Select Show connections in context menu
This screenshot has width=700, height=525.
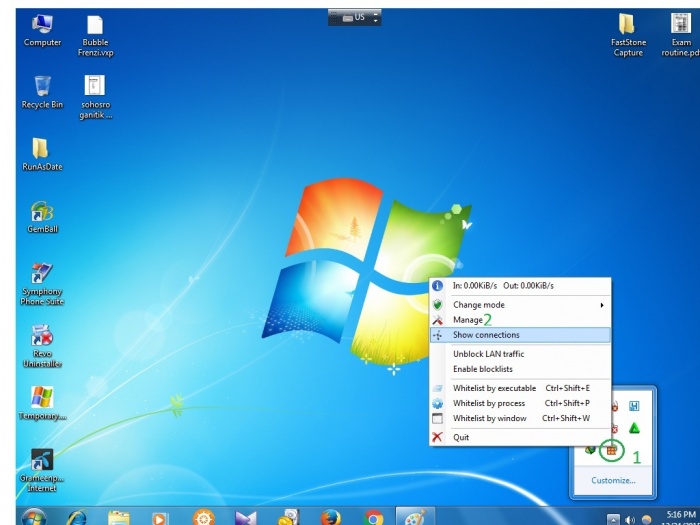click(x=486, y=335)
